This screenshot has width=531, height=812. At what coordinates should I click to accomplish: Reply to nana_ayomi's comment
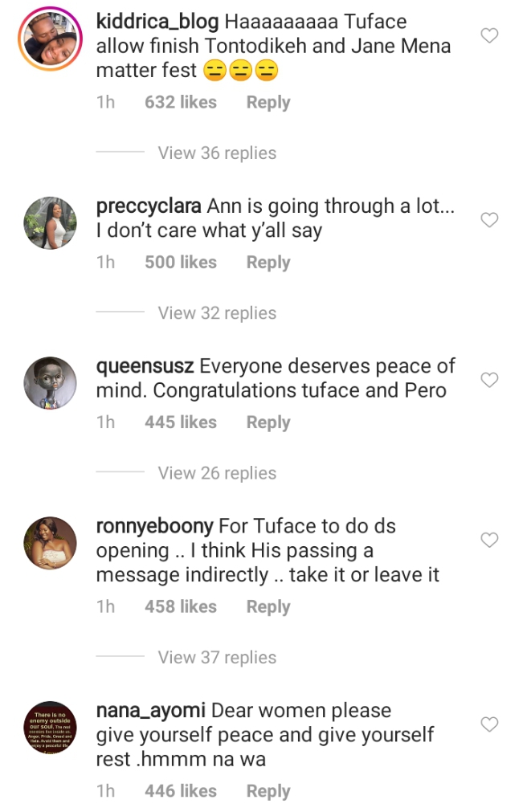pyautogui.click(x=268, y=791)
